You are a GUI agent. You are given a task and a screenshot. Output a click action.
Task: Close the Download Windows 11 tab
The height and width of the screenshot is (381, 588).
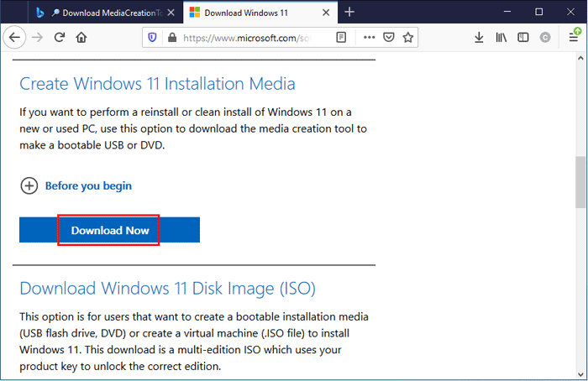click(326, 13)
